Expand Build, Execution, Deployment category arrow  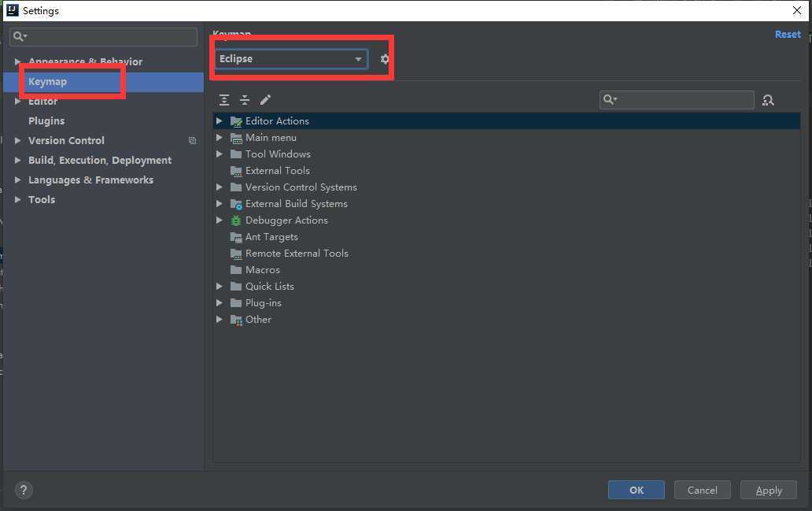click(17, 160)
